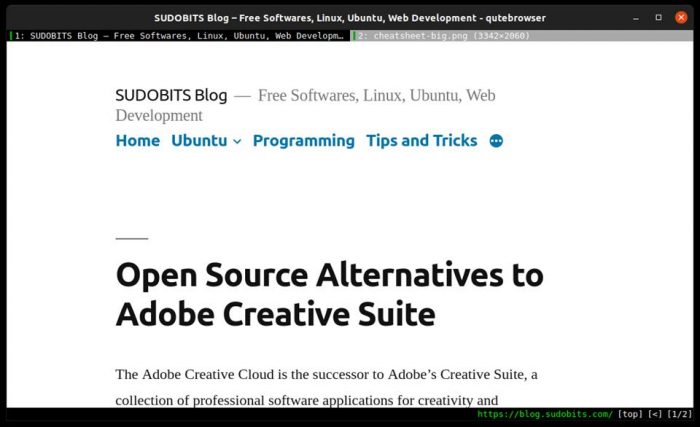Switch to the cheatsheet-big.png tab
This screenshot has height=427, width=700.
click(443, 36)
